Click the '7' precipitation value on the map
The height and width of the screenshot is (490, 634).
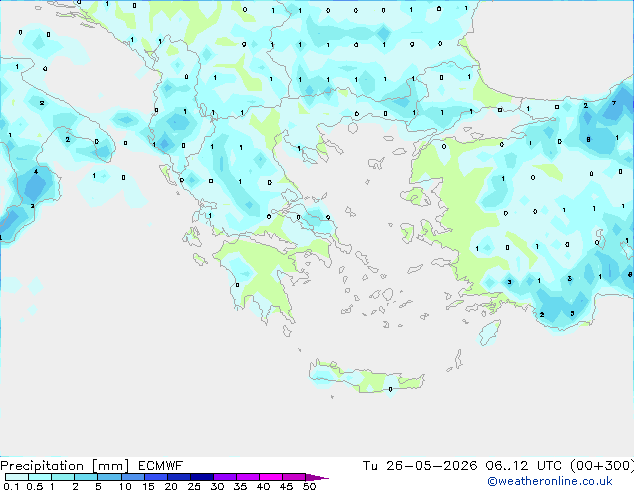pyautogui.click(x=614, y=103)
